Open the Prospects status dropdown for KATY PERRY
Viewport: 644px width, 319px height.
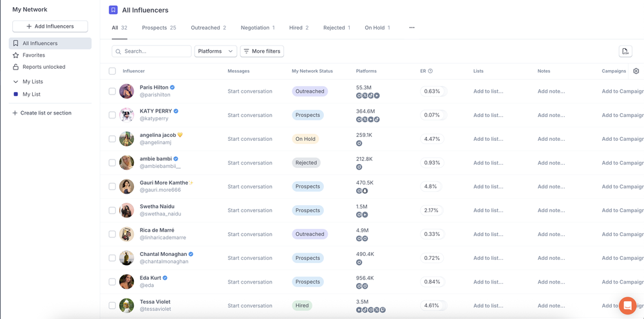308,115
